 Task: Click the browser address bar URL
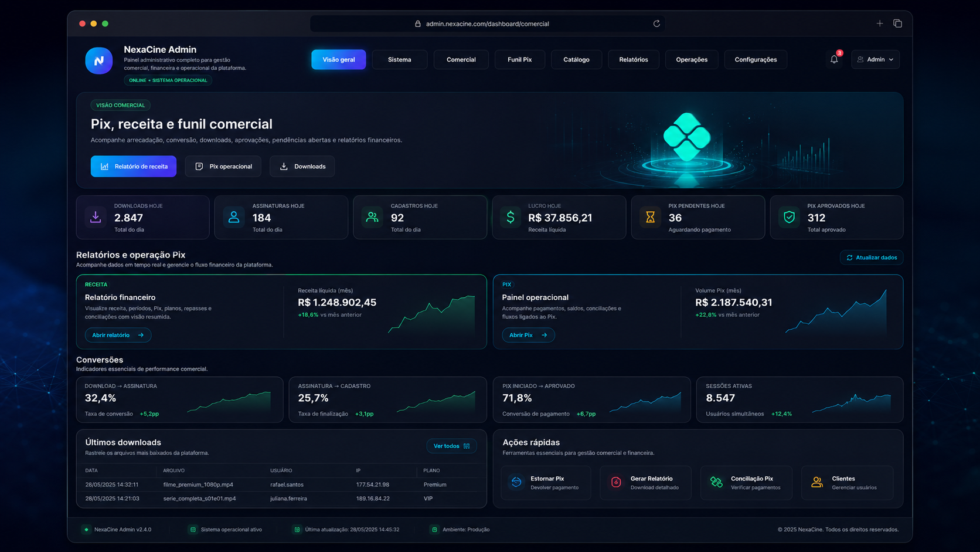[x=488, y=24]
